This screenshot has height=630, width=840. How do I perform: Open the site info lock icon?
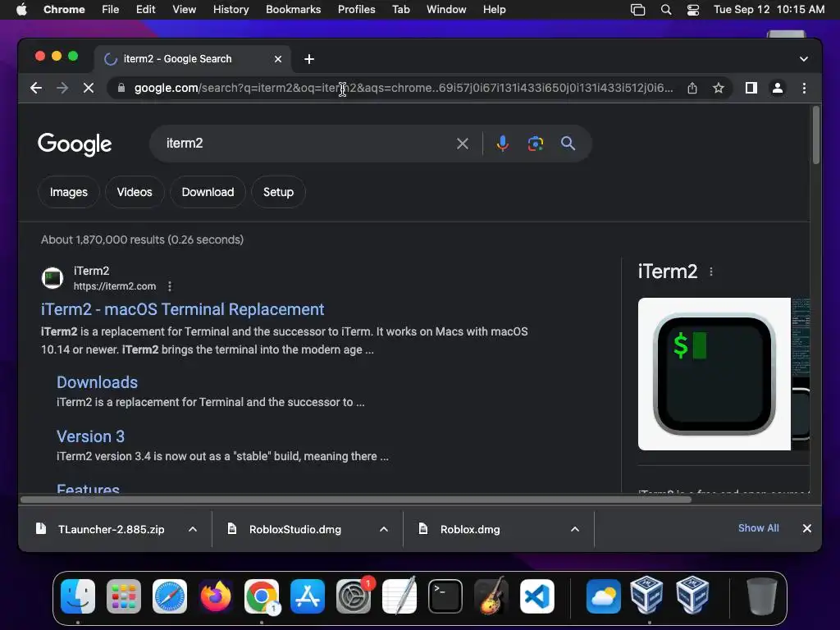(x=121, y=88)
